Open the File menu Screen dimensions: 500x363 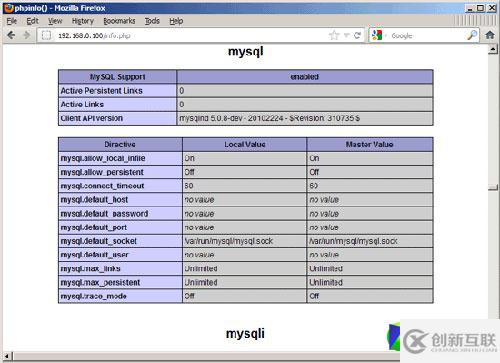coord(12,21)
